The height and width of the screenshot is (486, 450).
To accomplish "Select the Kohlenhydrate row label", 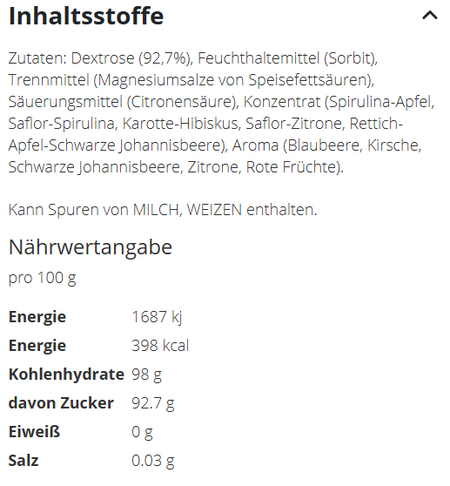I will pyautogui.click(x=66, y=374).
